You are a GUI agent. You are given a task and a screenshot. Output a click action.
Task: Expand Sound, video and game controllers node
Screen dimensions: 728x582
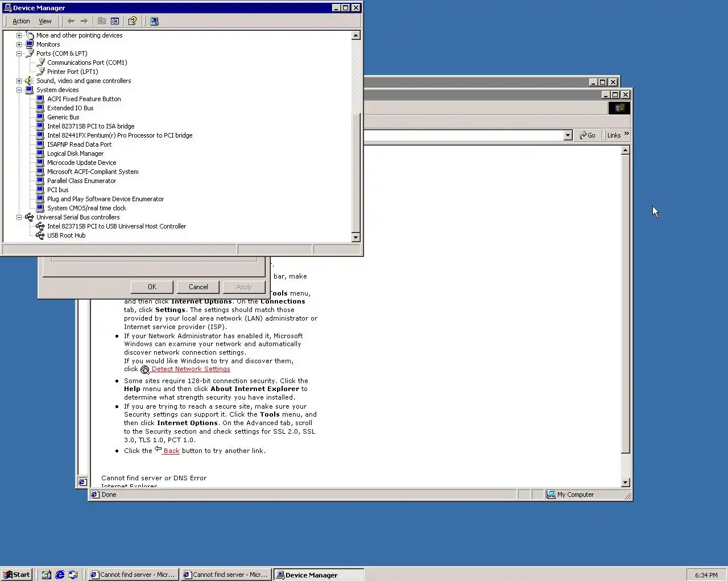click(19, 81)
